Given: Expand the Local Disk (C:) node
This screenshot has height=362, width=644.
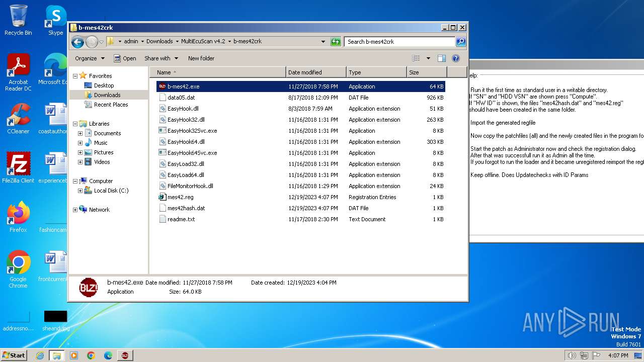Looking at the screenshot, I should tap(80, 191).
